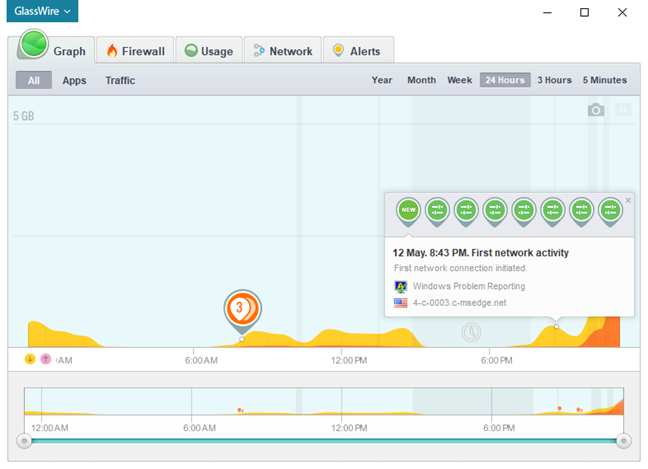Select the seventh alert pin in popup
The width and height of the screenshot is (648, 469).
click(582, 212)
